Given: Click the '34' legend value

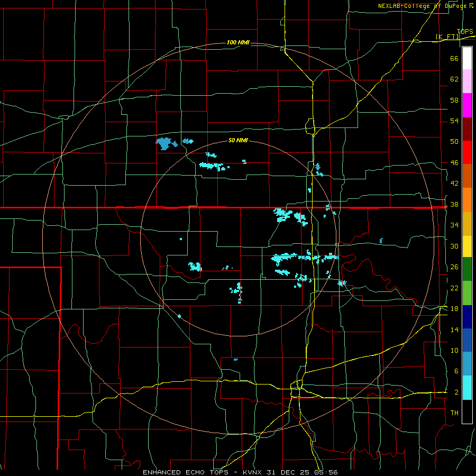Looking at the screenshot, I should pos(454,225).
